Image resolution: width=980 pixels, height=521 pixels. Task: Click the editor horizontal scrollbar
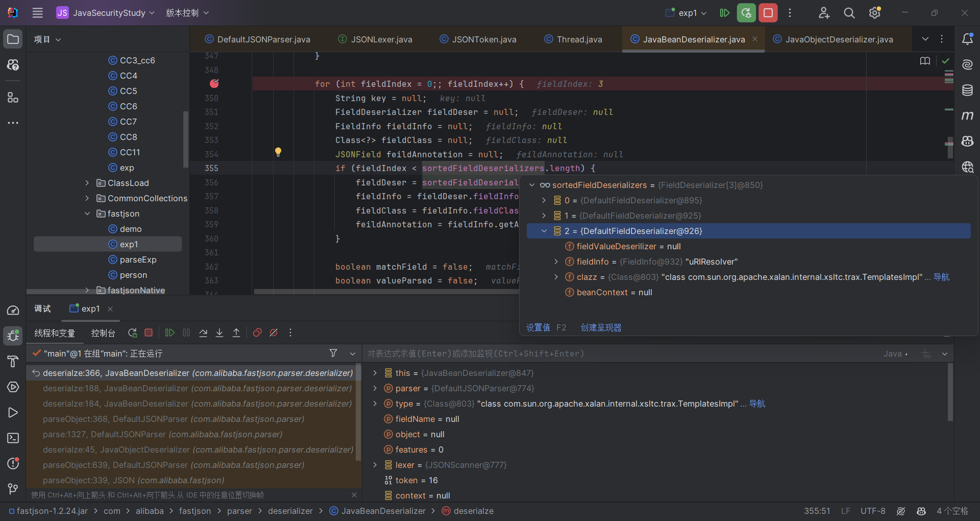386,292
